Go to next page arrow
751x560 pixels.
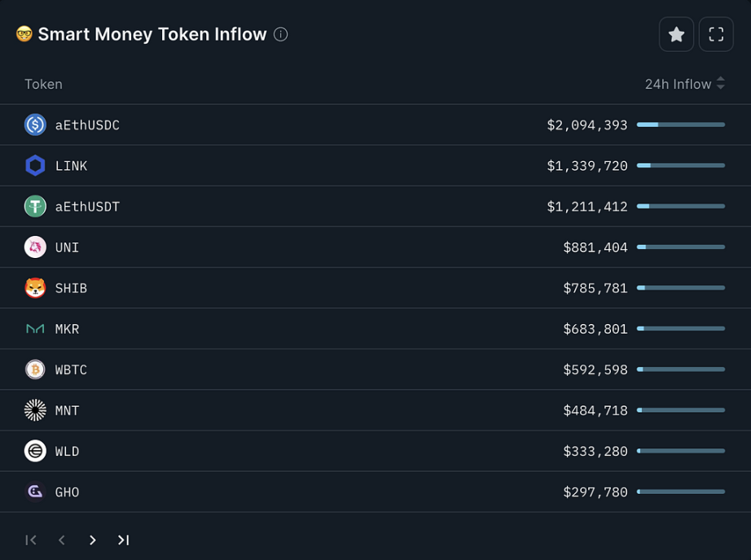click(x=92, y=540)
